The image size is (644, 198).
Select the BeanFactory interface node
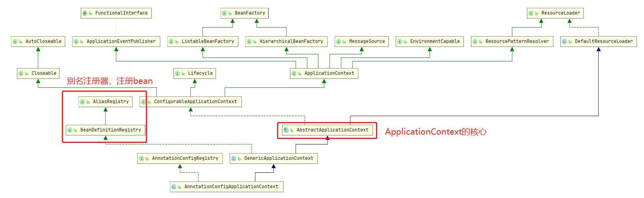[x=245, y=13]
